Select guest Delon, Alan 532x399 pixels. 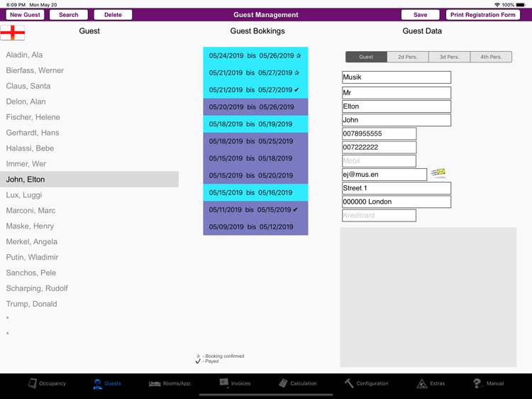[x=89, y=102]
